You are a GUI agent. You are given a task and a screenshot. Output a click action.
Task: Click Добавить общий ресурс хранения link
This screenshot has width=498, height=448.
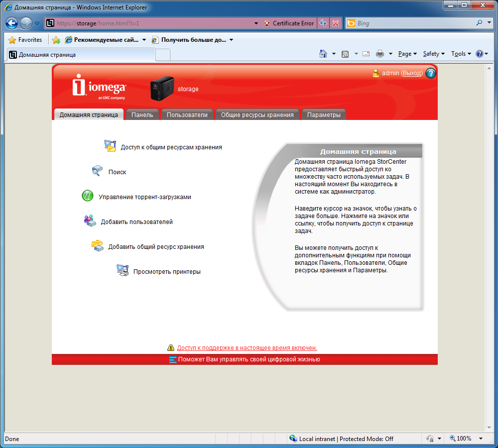pos(156,247)
